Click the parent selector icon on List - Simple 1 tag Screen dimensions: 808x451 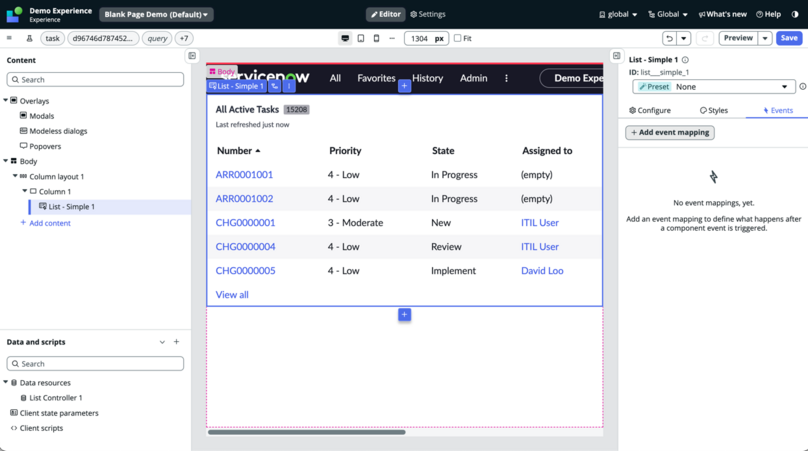[275, 86]
